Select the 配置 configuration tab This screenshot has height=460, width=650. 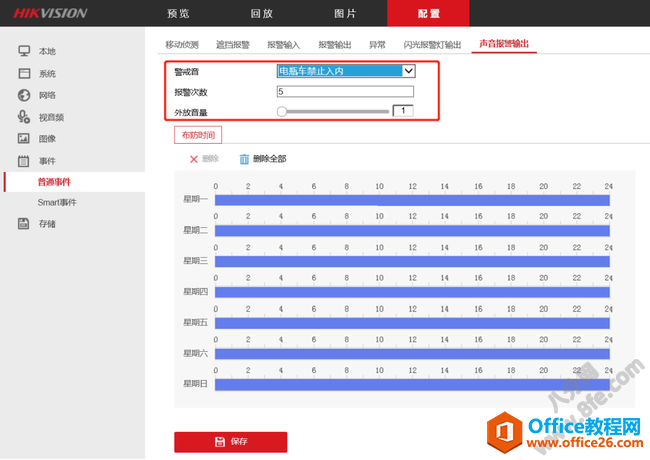[x=428, y=14]
